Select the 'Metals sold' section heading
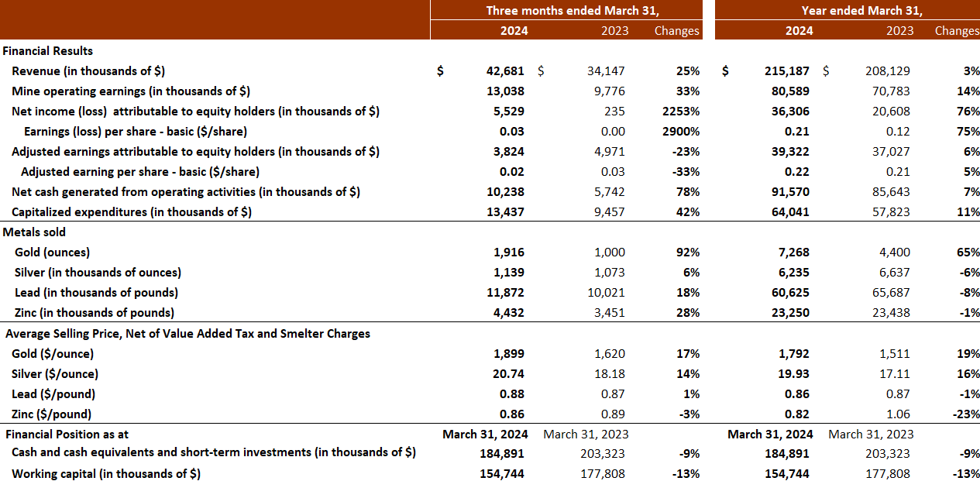Image resolution: width=980 pixels, height=481 pixels. pos(34,232)
